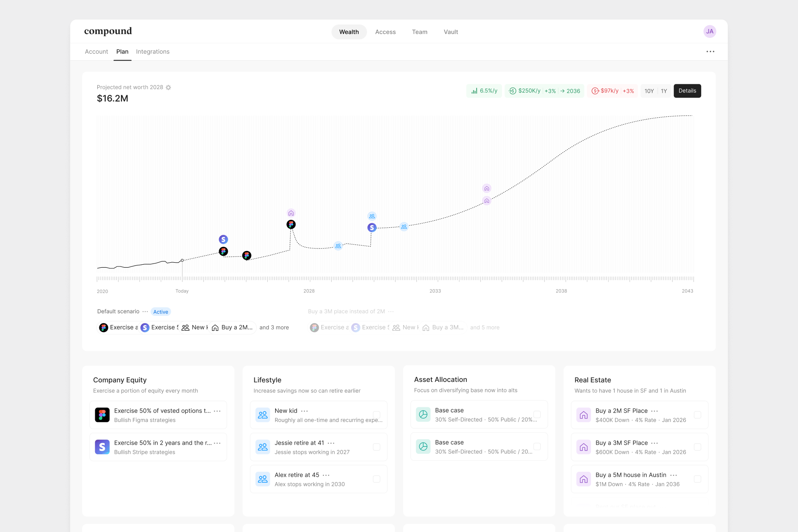Click the Details button

coord(687,91)
